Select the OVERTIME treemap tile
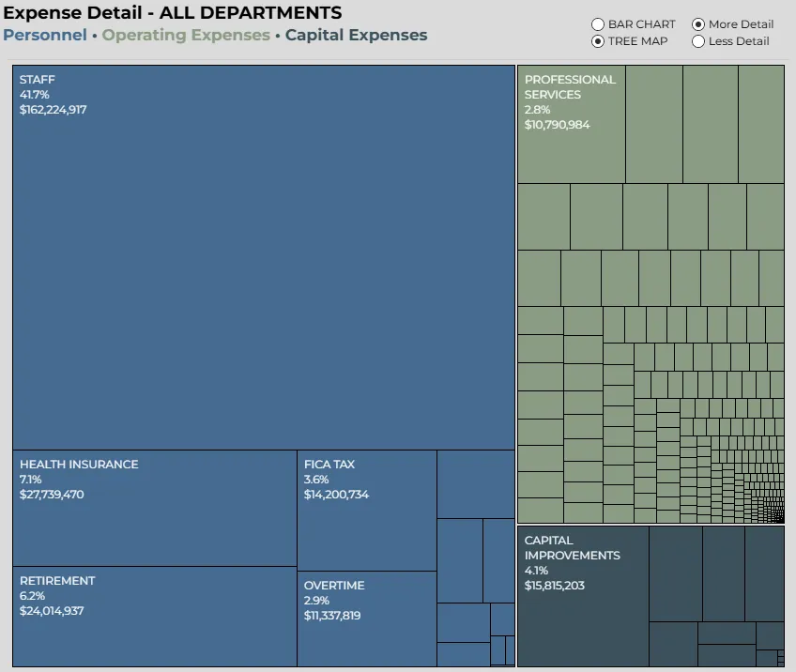The image size is (796, 672). (x=367, y=619)
